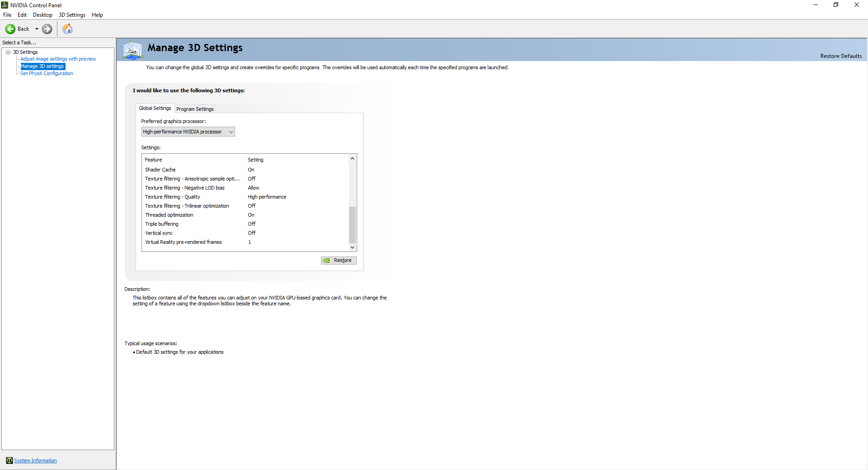Viewport: 868px width, 470px height.
Task: Select Texture filtering - Trilinear optimization row
Action: tap(245, 206)
